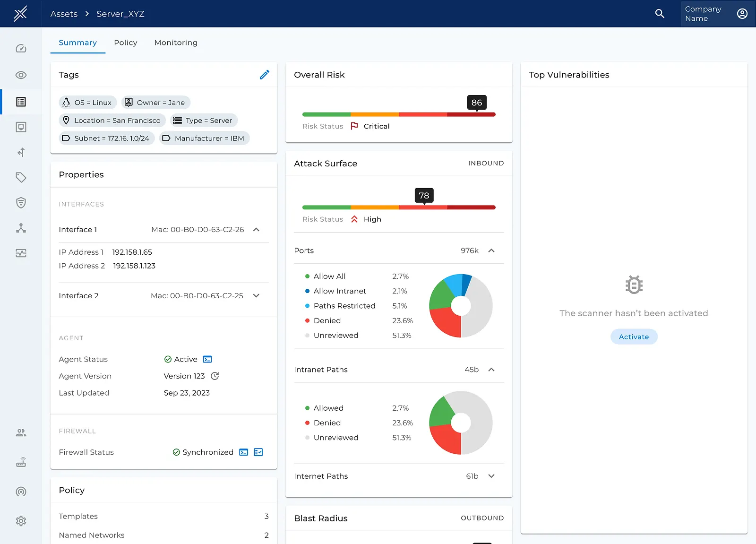
Task: Collapse the Intranet Paths section
Action: point(491,370)
